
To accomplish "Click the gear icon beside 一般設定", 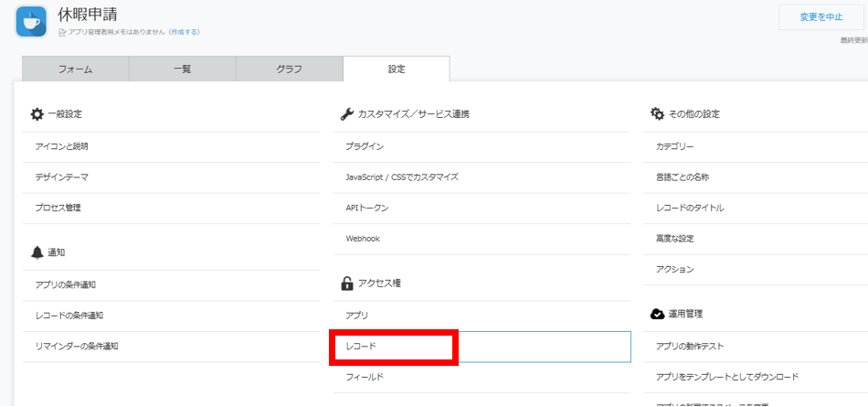I will click(x=37, y=114).
